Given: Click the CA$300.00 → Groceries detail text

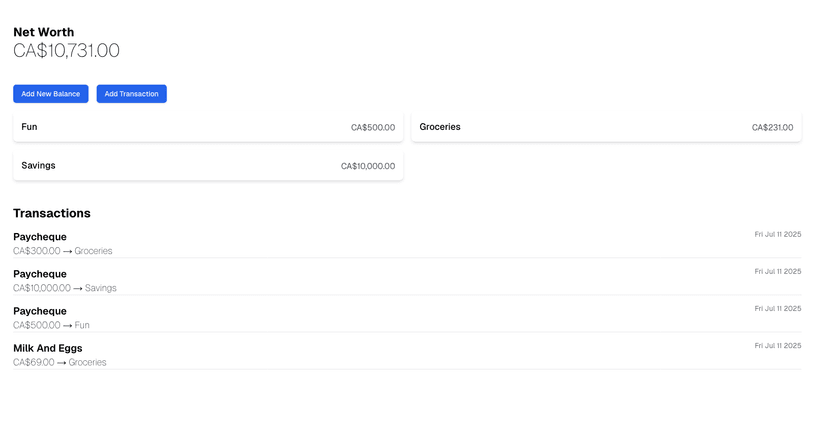Looking at the screenshot, I should [x=62, y=251].
